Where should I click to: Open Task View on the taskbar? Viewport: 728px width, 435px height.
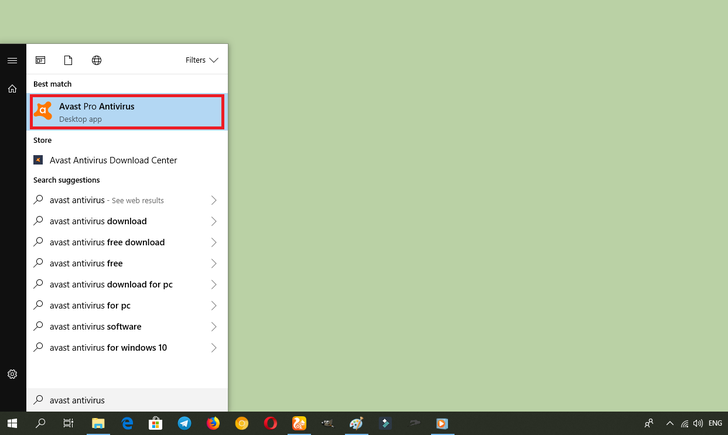click(68, 423)
